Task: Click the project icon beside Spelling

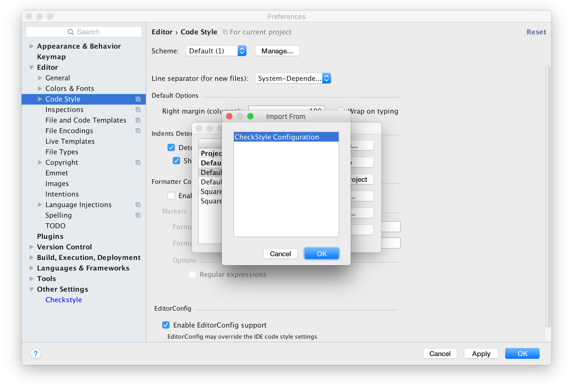Action: 138,215
